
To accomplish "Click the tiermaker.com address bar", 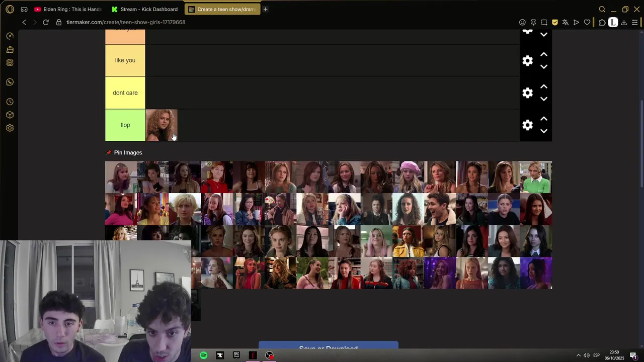I will click(126, 22).
